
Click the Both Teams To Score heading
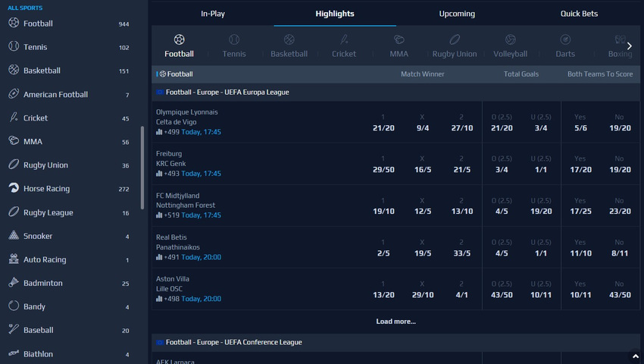coord(600,74)
